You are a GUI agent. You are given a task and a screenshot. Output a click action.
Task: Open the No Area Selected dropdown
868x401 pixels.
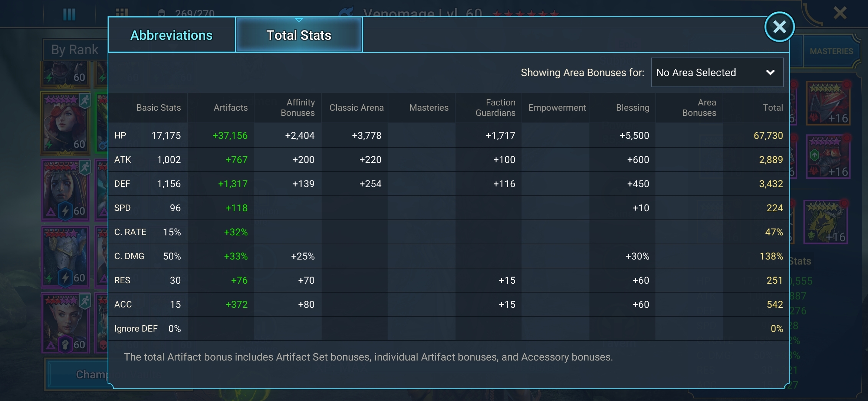[x=717, y=72]
